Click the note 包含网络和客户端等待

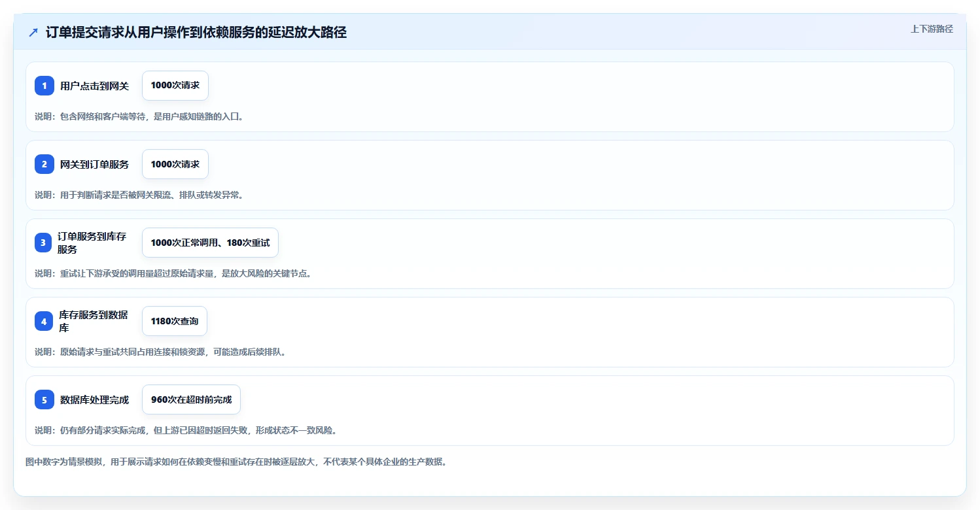[139, 116]
